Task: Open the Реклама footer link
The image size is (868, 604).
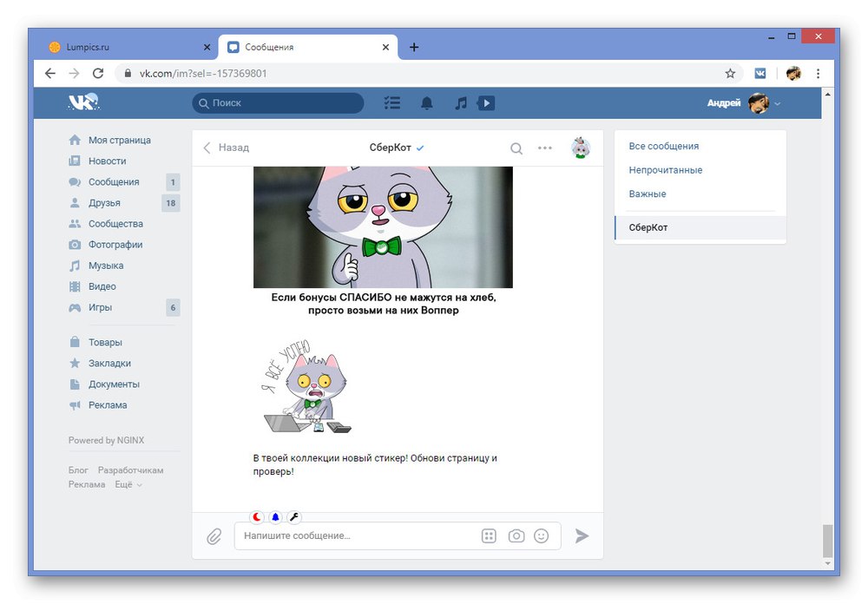Action: pos(87,484)
